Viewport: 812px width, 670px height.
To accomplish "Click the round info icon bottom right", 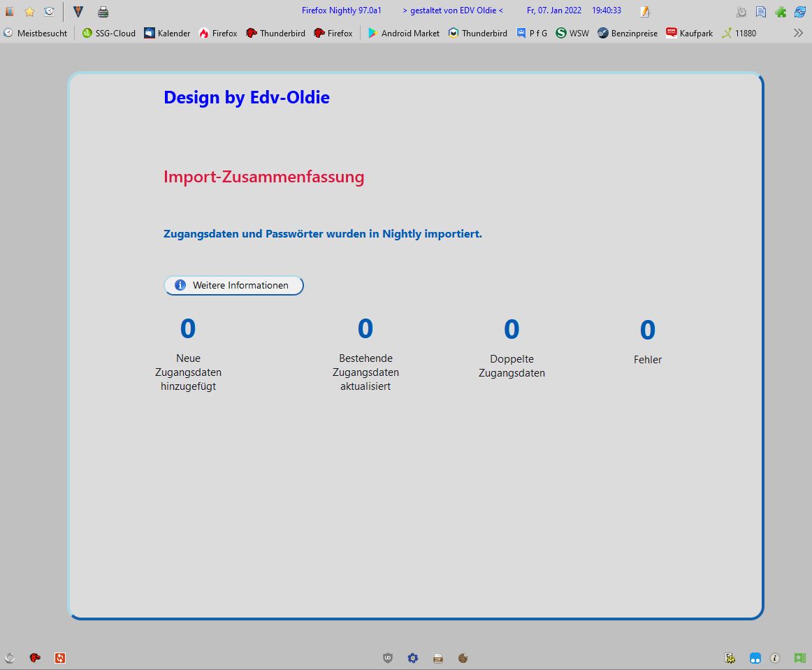I will 775,658.
